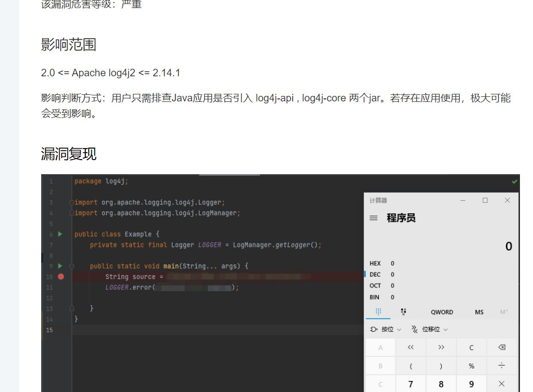This screenshot has width=533, height=392.
Task: Click the C clear key
Action: click(x=471, y=347)
